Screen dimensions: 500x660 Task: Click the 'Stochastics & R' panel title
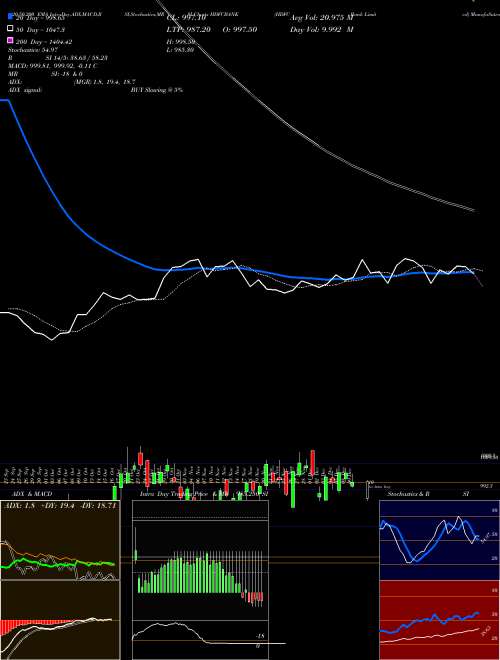point(408,494)
